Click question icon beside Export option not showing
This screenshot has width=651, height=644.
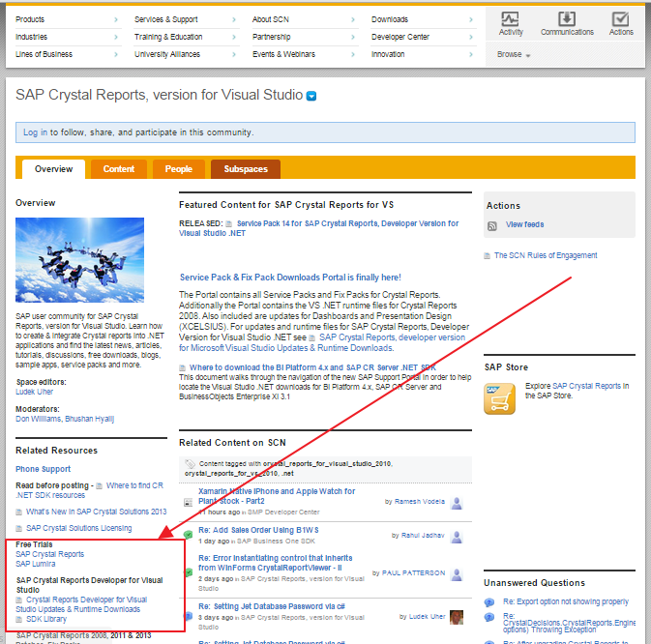tap(489, 602)
